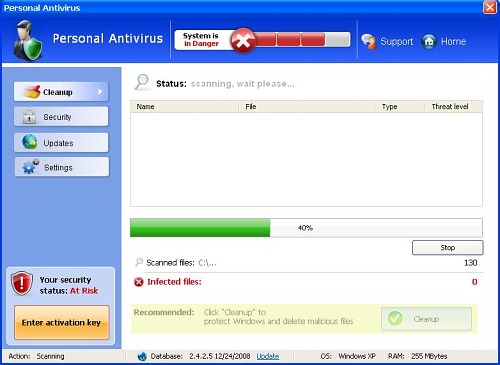The width and height of the screenshot is (500, 365).
Task: Click the 'Scanned files:' label
Action: pyautogui.click(x=170, y=263)
